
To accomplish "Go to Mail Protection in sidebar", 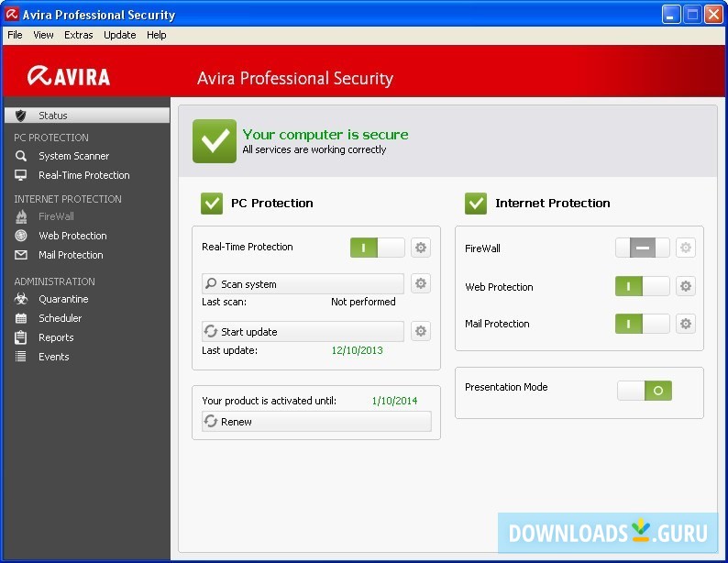I will pyautogui.click(x=71, y=255).
